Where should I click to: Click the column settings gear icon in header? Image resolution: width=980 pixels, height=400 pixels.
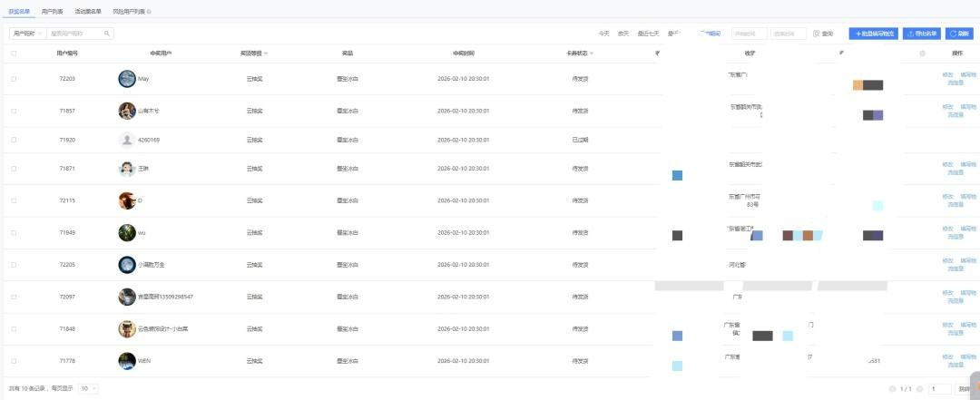coord(922,54)
